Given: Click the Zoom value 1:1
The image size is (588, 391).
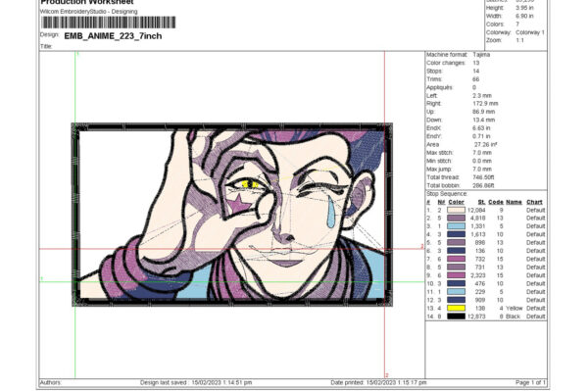Looking at the screenshot, I should [519, 40].
